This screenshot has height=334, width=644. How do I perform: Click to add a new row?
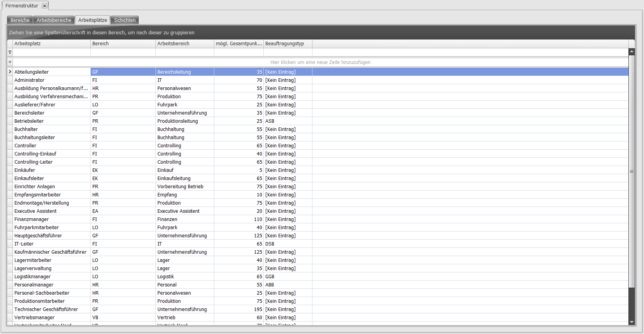tap(320, 62)
